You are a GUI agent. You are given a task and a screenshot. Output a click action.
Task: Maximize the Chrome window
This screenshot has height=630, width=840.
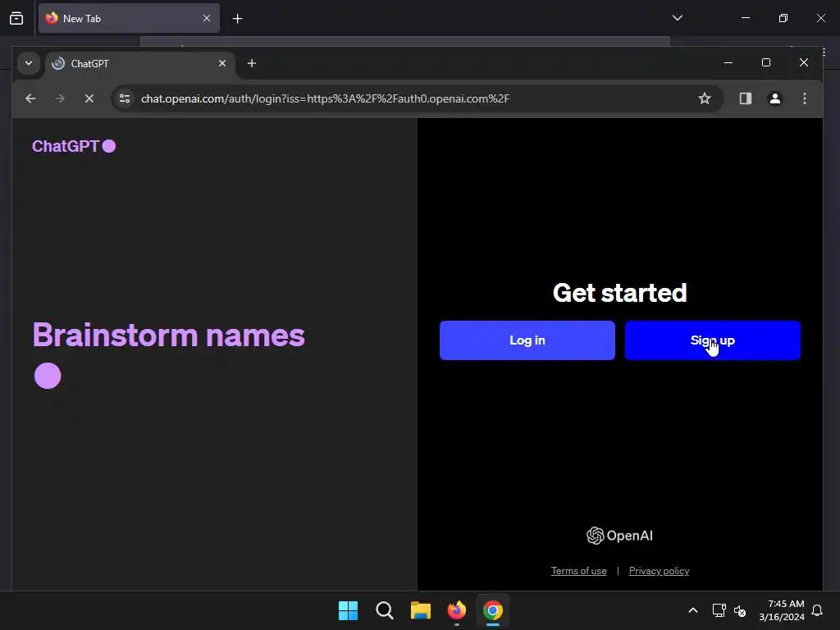click(766, 62)
